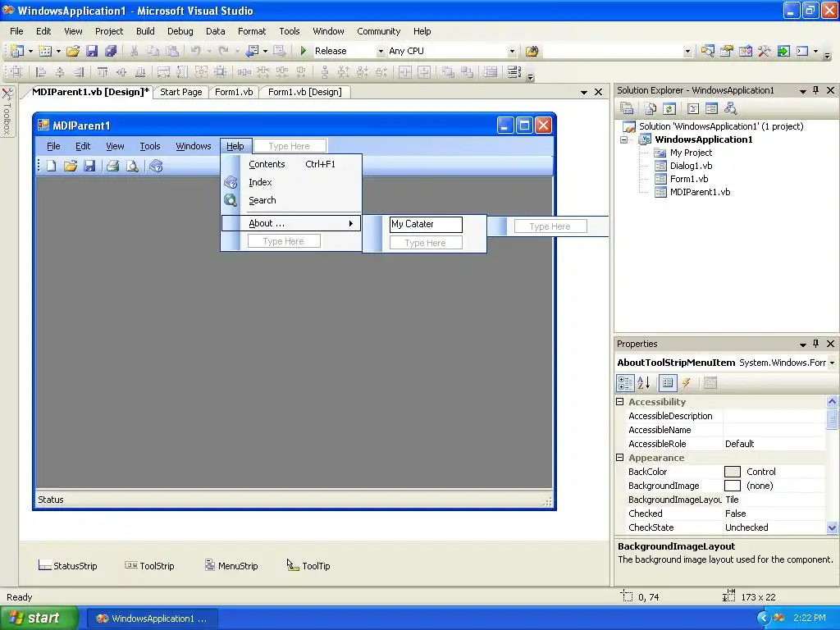Open the Debug menu
The image size is (840, 630).
point(180,31)
